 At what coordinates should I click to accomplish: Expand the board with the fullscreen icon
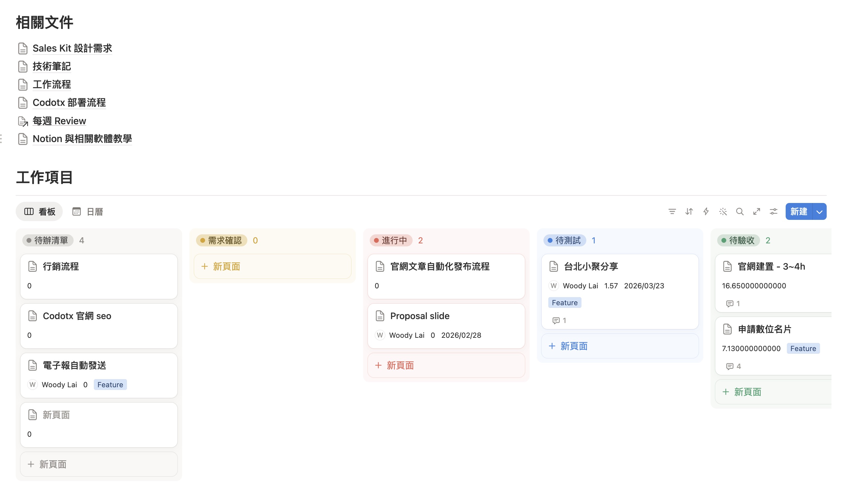point(757,211)
